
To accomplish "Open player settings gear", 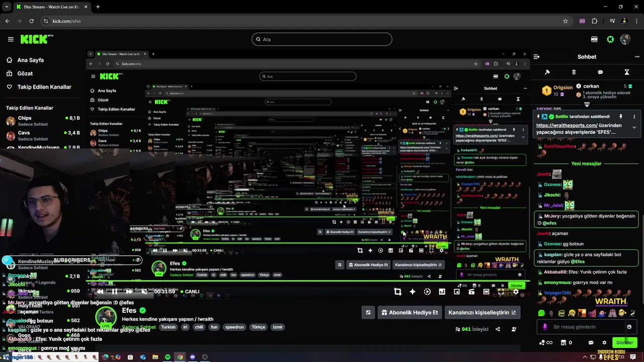I will pyautogui.click(x=516, y=292).
